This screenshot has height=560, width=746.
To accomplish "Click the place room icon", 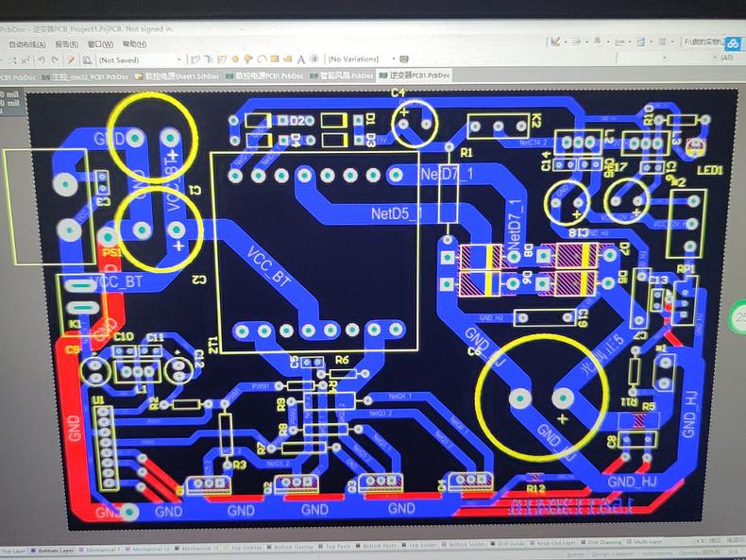I will click(641, 42).
